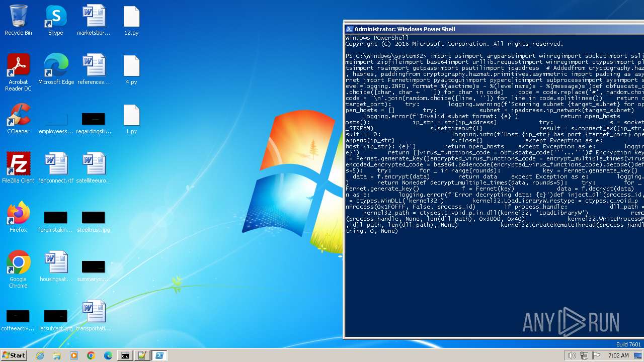Switch to the Command Prompt taskbar button
The width and height of the screenshot is (644, 362).
coord(125,355)
